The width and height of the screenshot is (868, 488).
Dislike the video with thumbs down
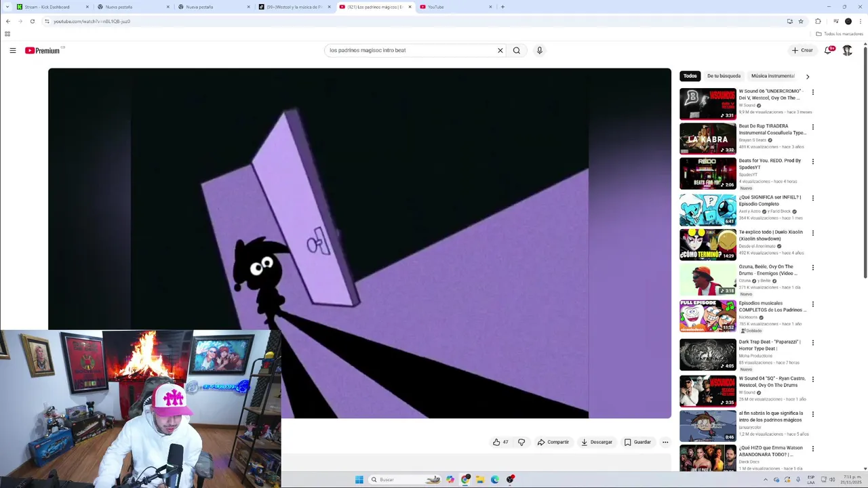tap(521, 442)
